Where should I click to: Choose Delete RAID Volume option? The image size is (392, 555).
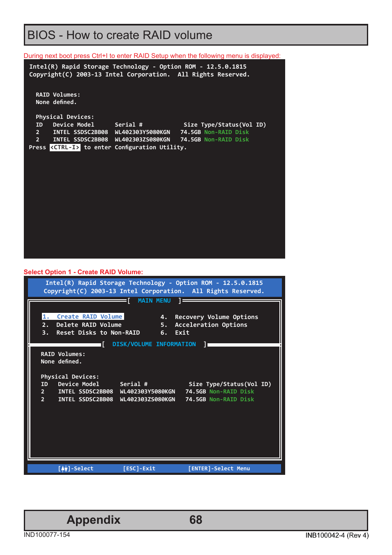(82, 325)
